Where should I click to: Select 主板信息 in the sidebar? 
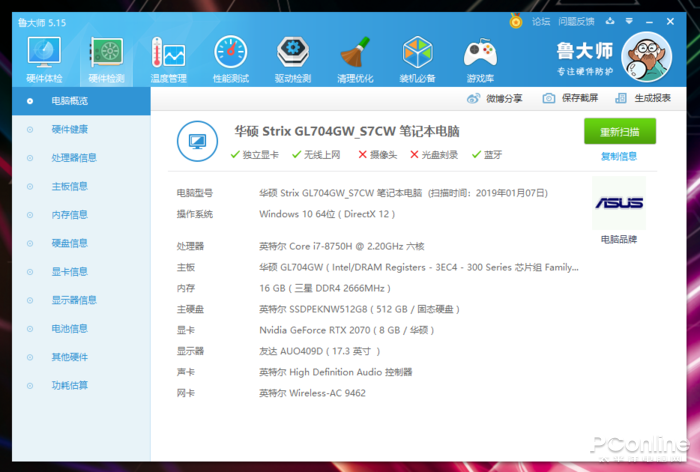(81, 186)
